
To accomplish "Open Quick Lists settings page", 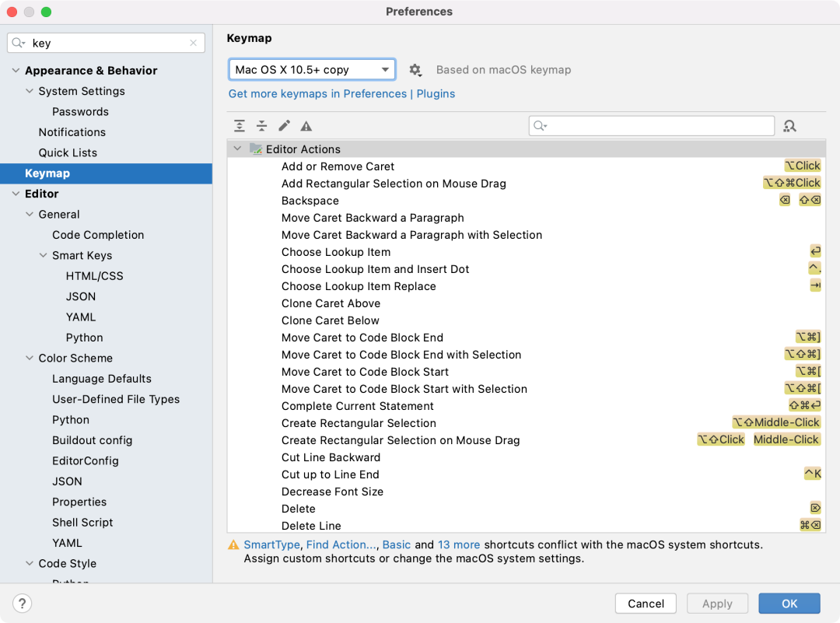I will tap(68, 152).
